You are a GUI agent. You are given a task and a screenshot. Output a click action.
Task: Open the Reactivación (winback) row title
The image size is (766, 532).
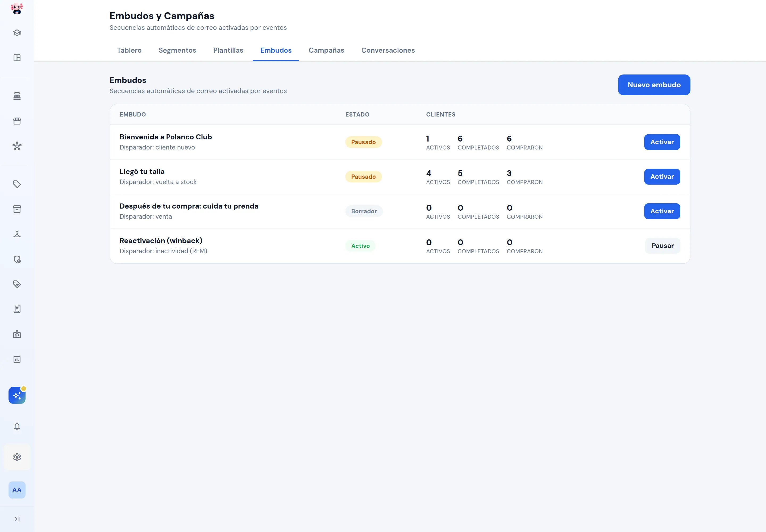(161, 241)
